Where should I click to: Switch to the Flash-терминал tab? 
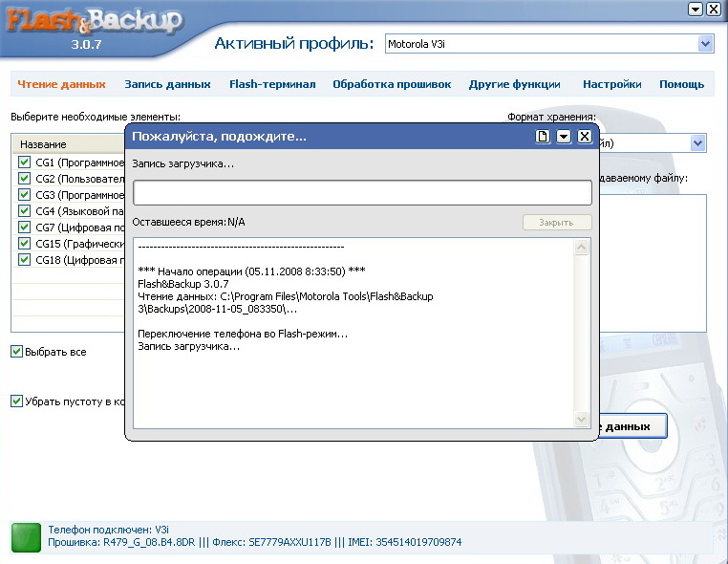click(x=272, y=84)
